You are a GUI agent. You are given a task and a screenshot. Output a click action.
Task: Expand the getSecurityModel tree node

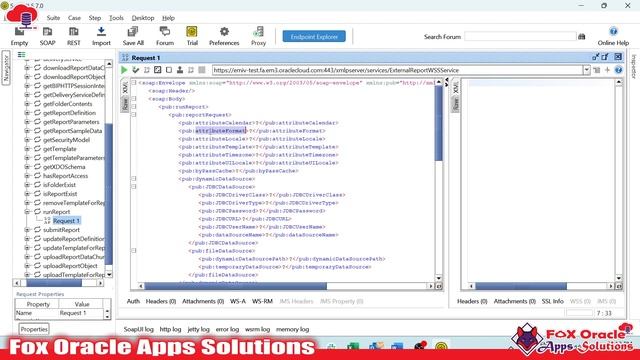pyautogui.click(x=27, y=140)
